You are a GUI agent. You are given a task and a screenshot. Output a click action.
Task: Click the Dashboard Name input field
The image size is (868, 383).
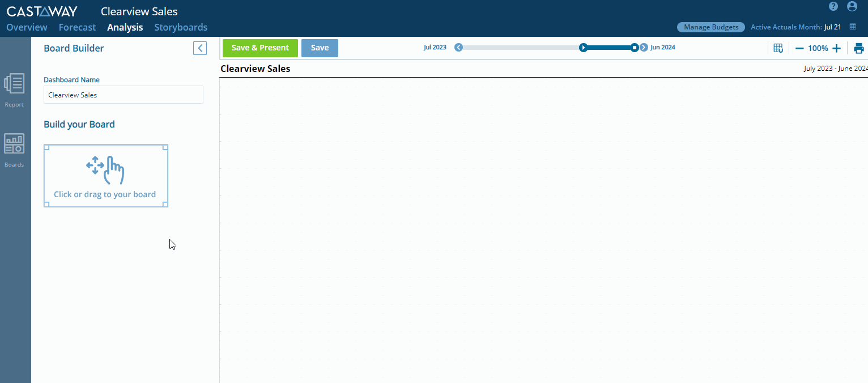pyautogui.click(x=124, y=95)
